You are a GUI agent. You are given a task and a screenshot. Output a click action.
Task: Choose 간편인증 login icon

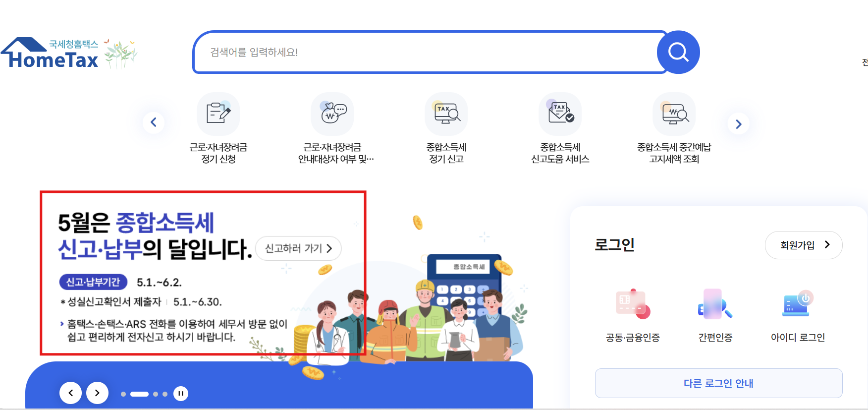715,304
